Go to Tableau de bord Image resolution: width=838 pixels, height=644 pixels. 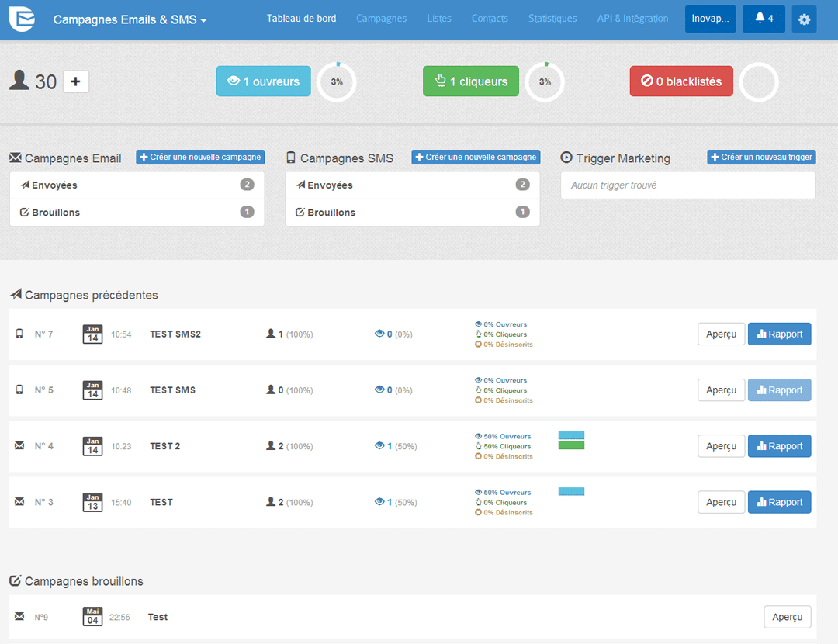tap(301, 19)
